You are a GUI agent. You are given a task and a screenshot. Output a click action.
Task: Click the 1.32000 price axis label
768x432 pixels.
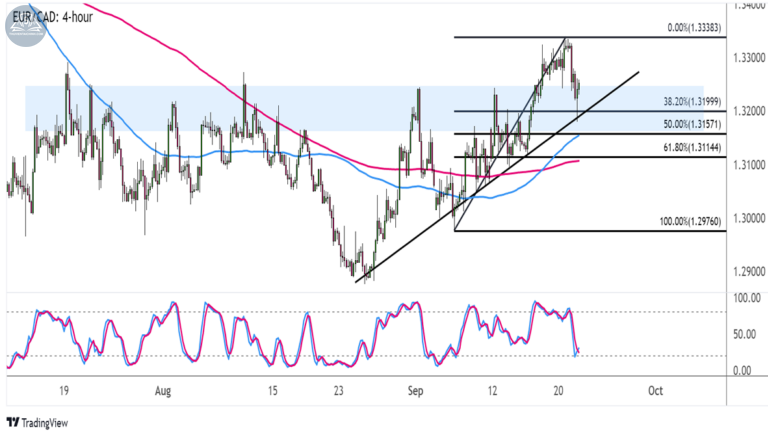(x=749, y=112)
